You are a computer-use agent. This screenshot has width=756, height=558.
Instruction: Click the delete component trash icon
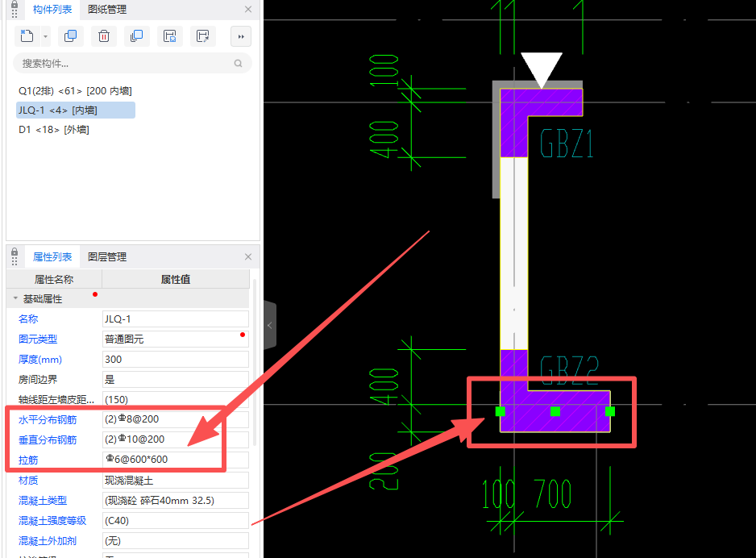104,36
